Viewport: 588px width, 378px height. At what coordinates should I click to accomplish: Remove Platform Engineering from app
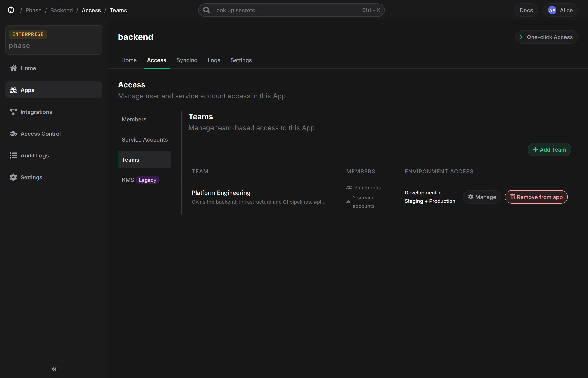(536, 197)
